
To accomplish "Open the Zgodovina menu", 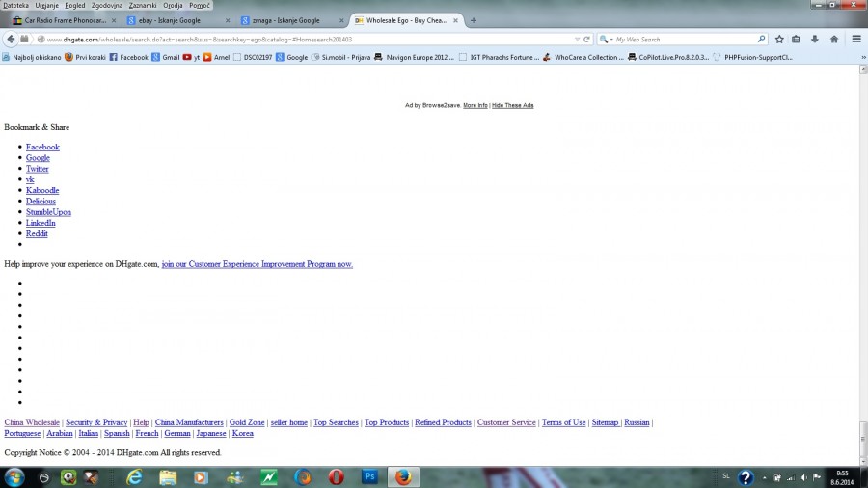I will click(x=108, y=5).
